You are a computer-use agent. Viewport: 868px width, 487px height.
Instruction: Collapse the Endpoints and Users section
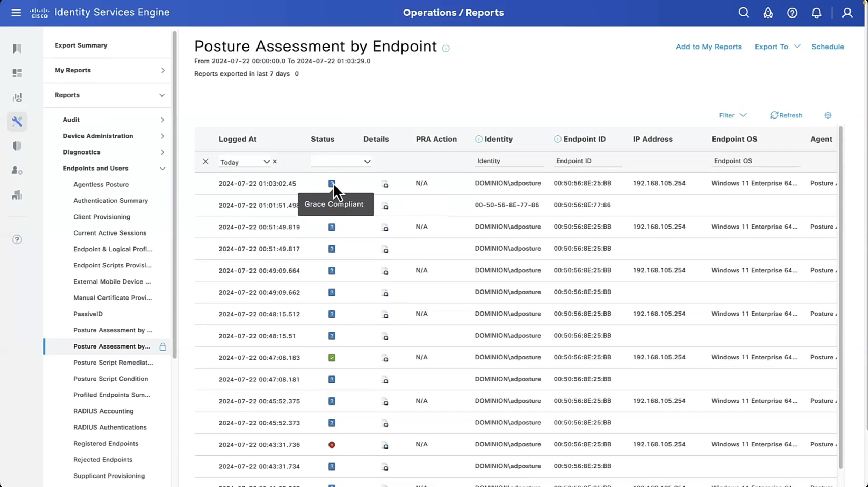pos(162,169)
